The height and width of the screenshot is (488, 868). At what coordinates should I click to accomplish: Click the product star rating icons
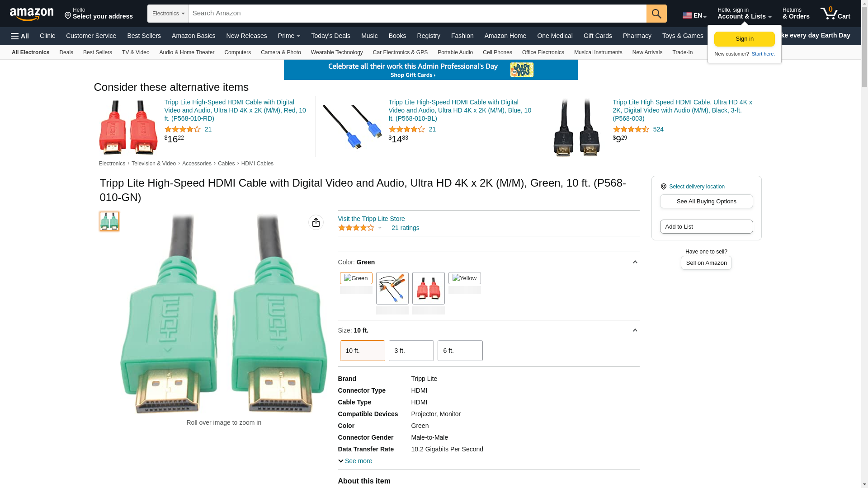point(356,228)
